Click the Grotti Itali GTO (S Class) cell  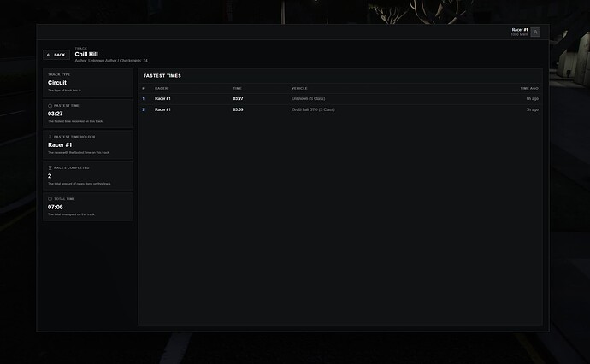[x=313, y=109]
